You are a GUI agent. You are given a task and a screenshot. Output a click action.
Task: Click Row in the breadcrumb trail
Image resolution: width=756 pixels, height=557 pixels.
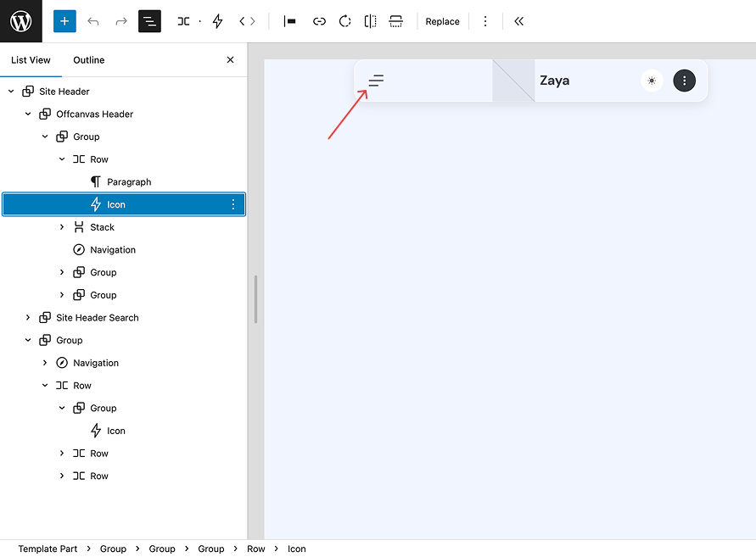[x=256, y=549]
